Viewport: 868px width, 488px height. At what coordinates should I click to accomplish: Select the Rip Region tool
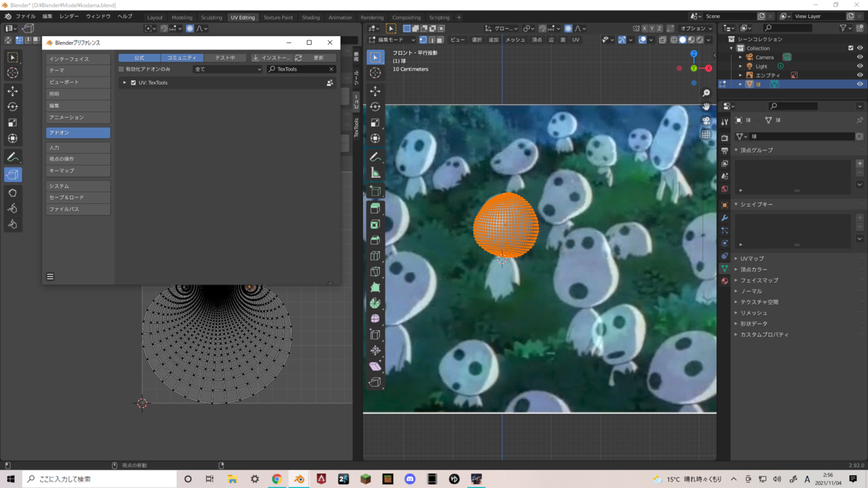coord(375,382)
